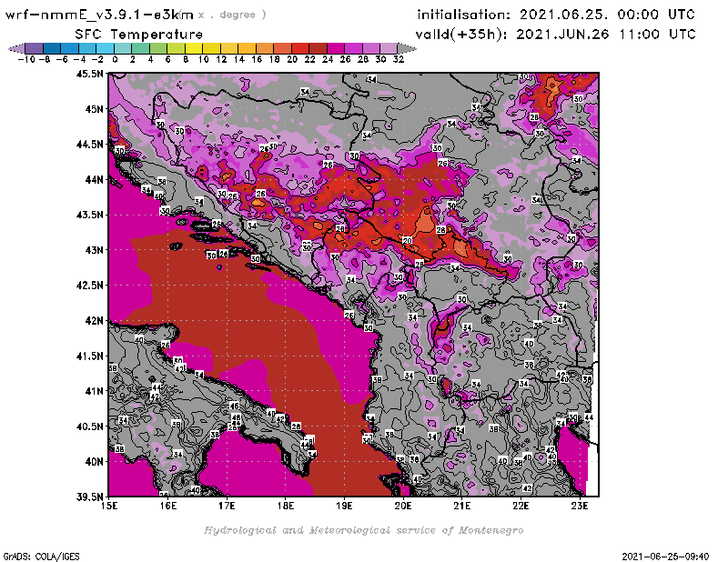Click the model title wrf-nmmE_v3.9.1-e3km
Viewport: 728px width, 562px height.
click(99, 15)
